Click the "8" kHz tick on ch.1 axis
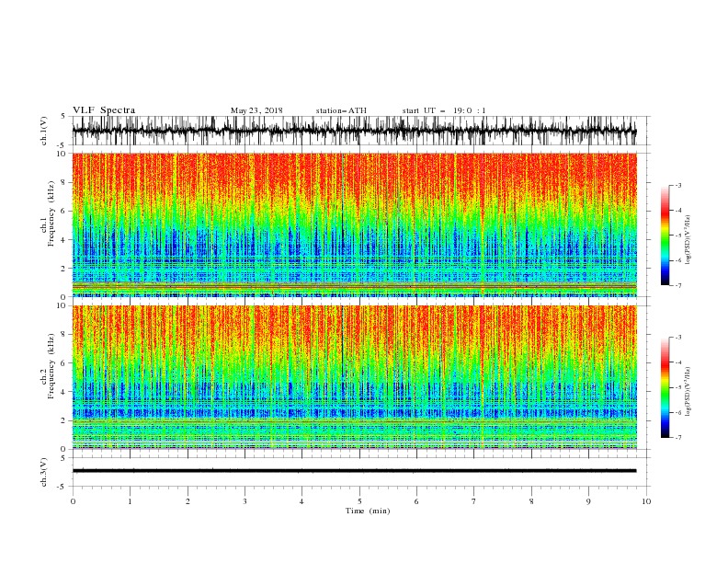 tap(64, 182)
